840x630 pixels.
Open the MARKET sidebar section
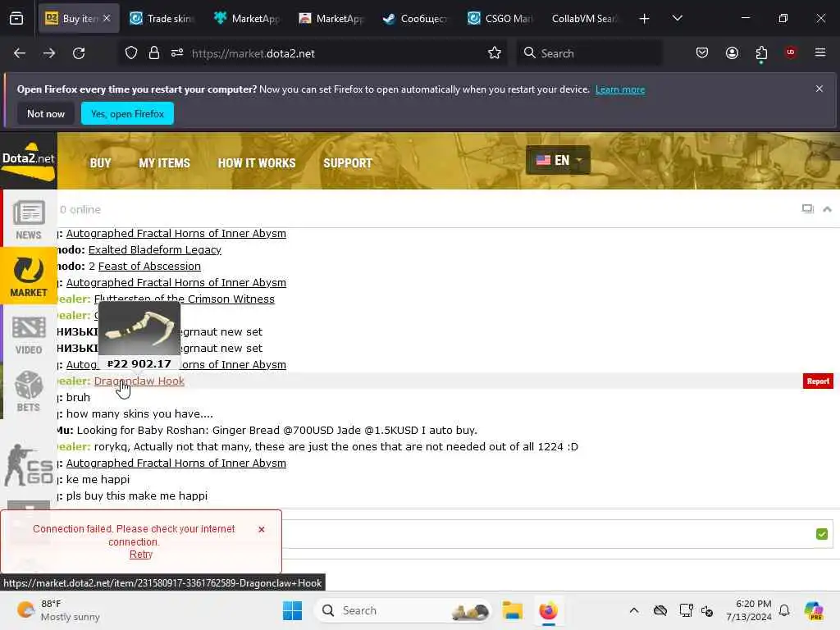pos(29,276)
